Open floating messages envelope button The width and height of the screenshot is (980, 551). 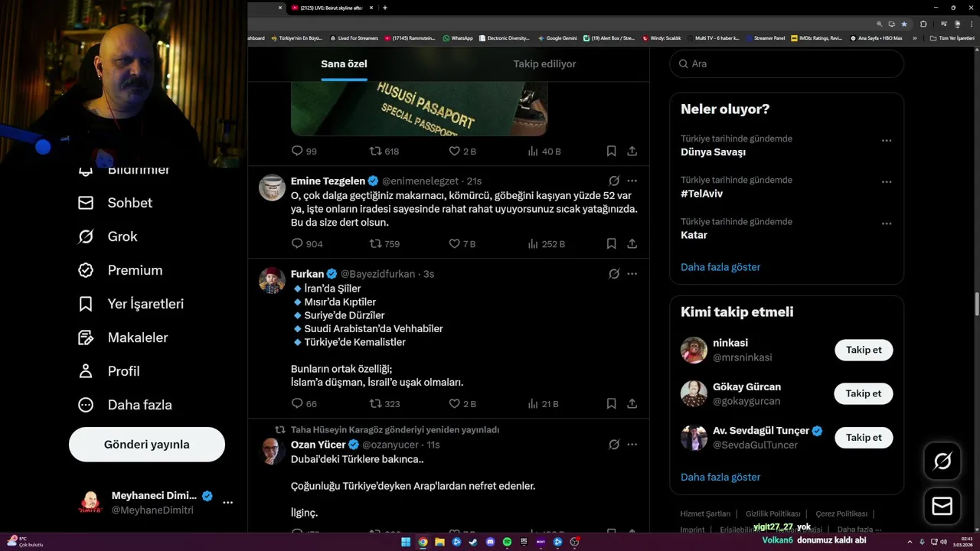[x=942, y=507]
